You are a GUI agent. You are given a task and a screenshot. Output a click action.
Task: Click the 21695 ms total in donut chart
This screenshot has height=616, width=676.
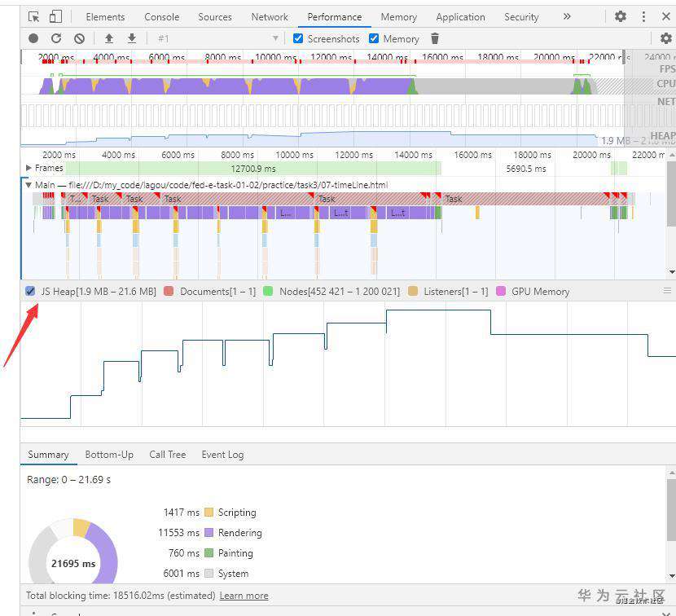[73, 563]
